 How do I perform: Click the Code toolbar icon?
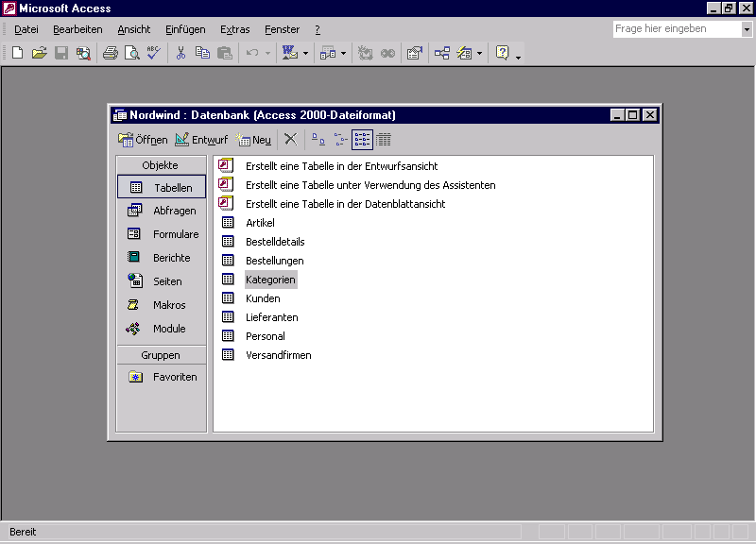[x=366, y=53]
